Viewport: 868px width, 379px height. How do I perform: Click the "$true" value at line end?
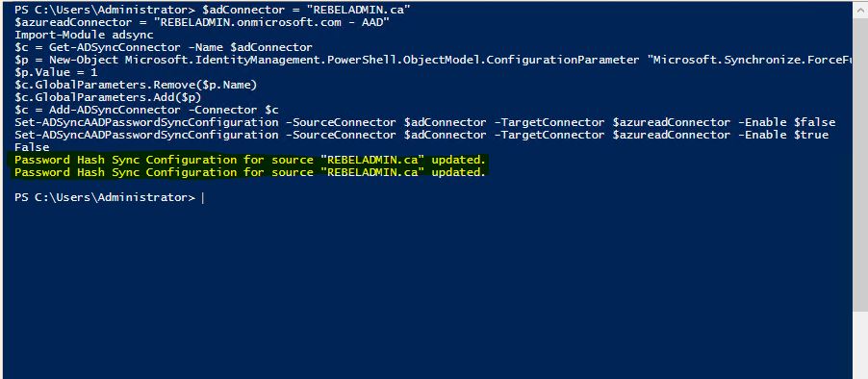[811, 135]
